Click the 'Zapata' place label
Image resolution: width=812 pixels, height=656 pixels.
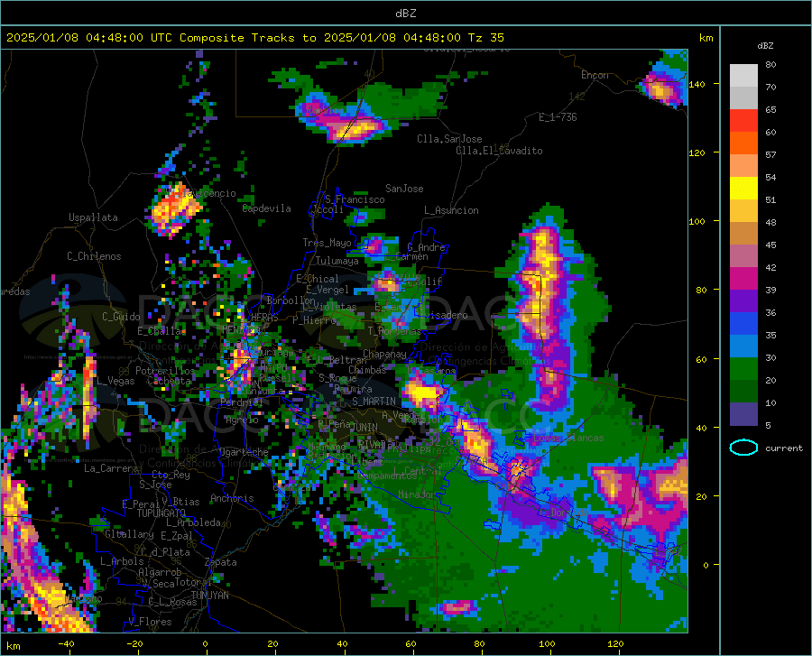pyautogui.click(x=221, y=562)
